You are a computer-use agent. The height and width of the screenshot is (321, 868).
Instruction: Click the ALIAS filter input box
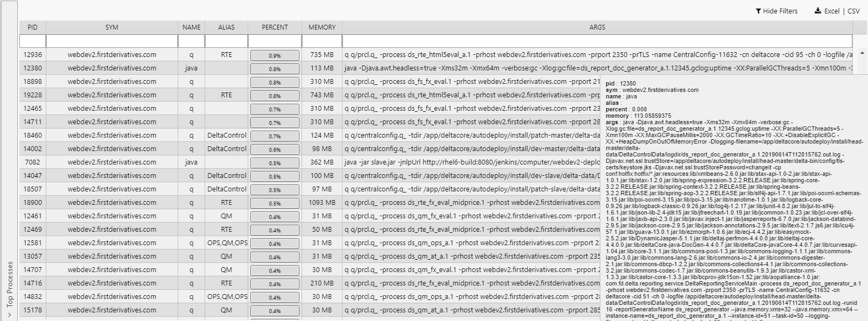click(x=226, y=41)
